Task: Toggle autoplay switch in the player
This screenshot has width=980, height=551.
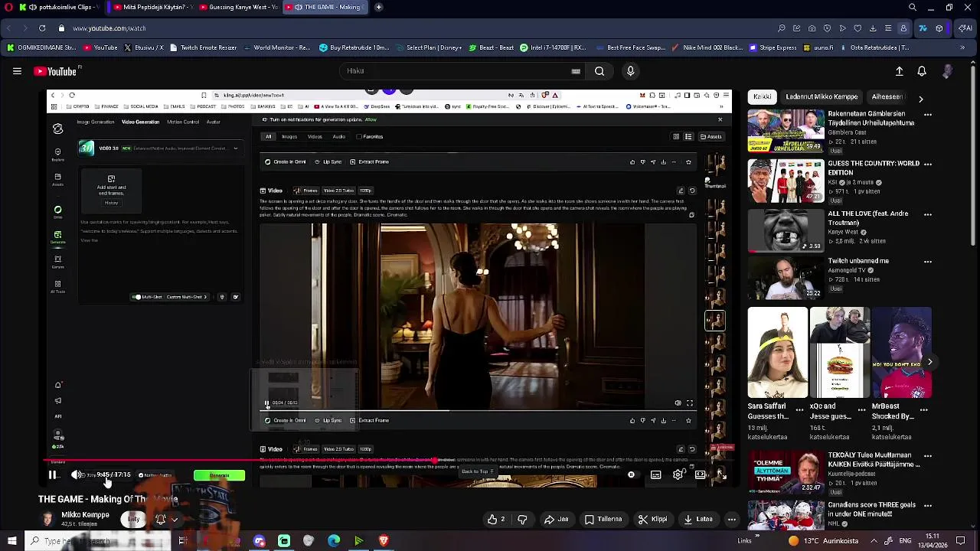Action: [x=631, y=475]
